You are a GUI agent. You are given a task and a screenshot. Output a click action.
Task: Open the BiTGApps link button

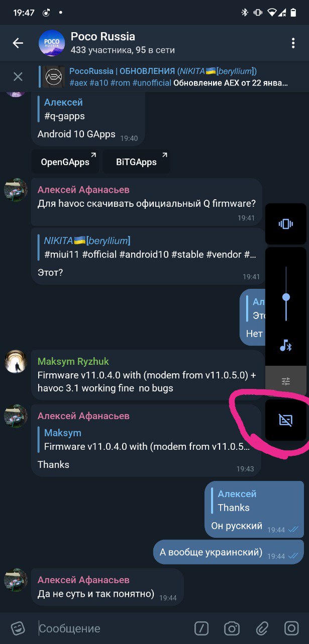(136, 162)
